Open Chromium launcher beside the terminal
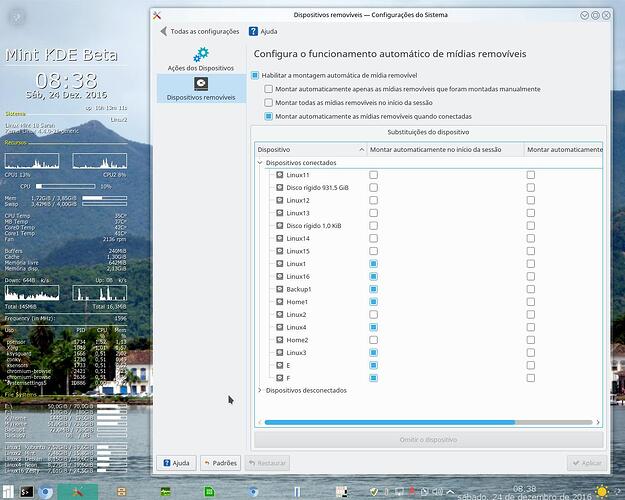The width and height of the screenshot is (625, 500). click(46, 492)
